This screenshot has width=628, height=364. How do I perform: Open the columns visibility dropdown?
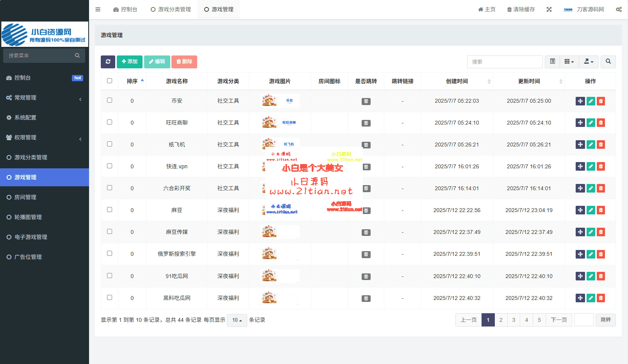tap(569, 62)
